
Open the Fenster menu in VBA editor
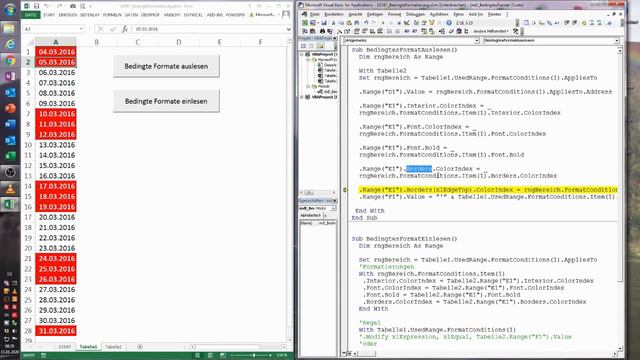[x=494, y=14]
